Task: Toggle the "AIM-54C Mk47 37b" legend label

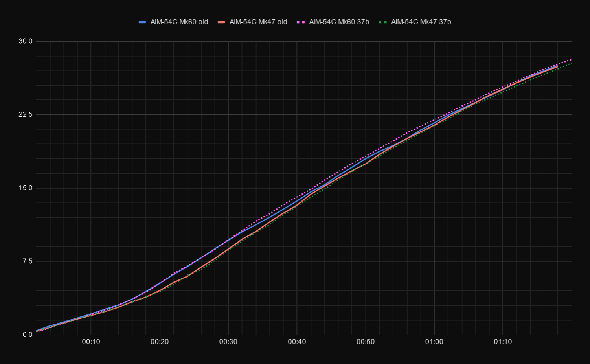Action: (421, 22)
